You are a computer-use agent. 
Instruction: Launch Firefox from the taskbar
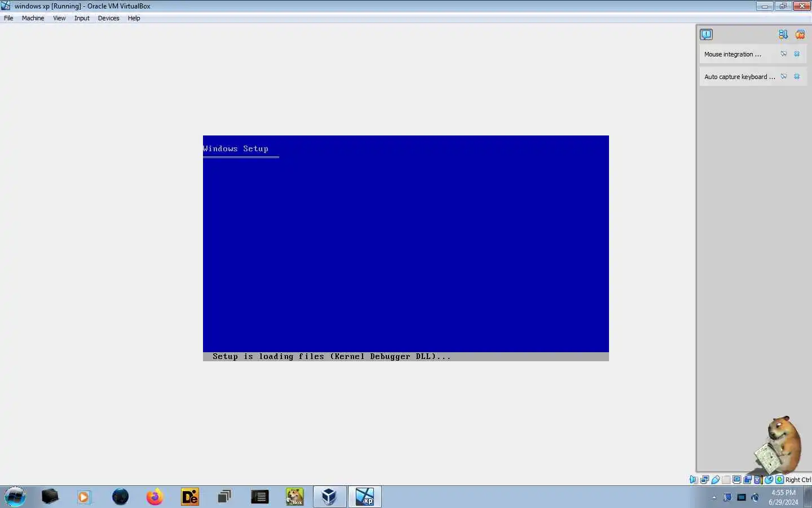pyautogui.click(x=155, y=497)
